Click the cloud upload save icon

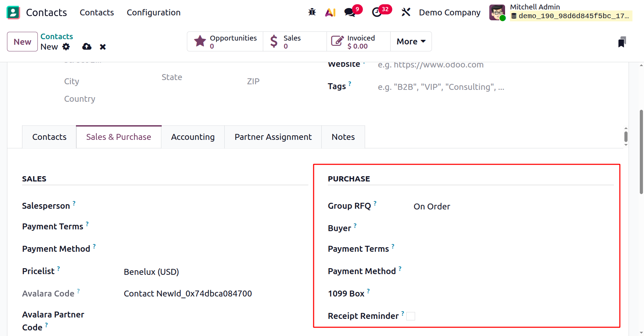87,47
